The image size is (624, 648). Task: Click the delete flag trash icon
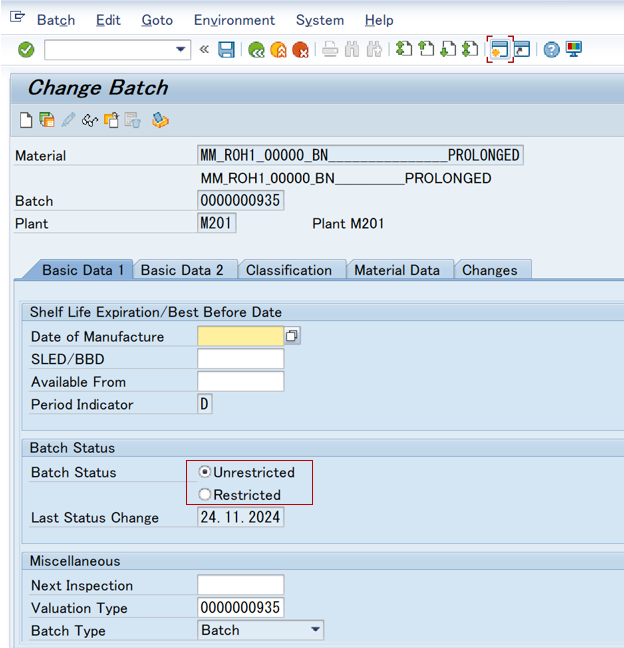[x=133, y=120]
